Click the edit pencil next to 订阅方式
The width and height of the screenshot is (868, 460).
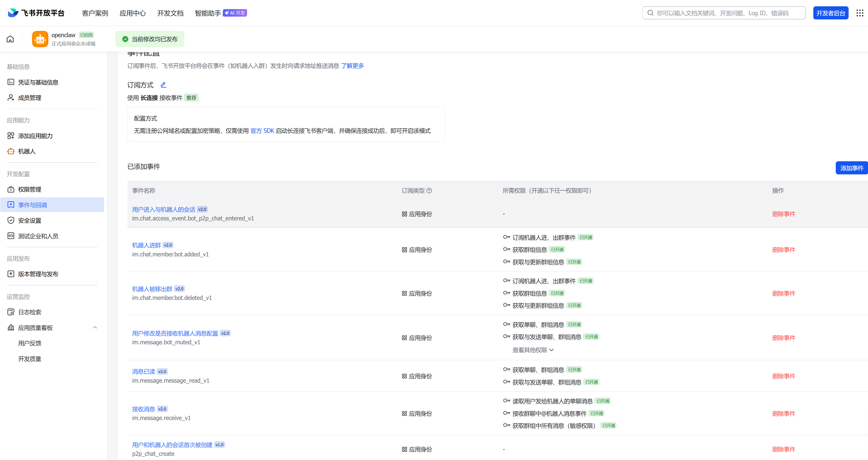tap(163, 85)
